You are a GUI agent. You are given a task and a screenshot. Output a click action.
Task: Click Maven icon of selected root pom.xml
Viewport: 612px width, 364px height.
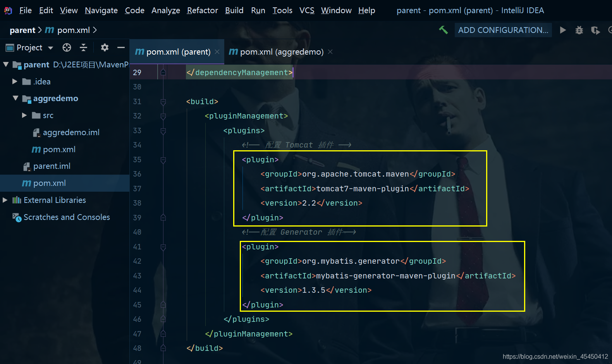[26, 183]
